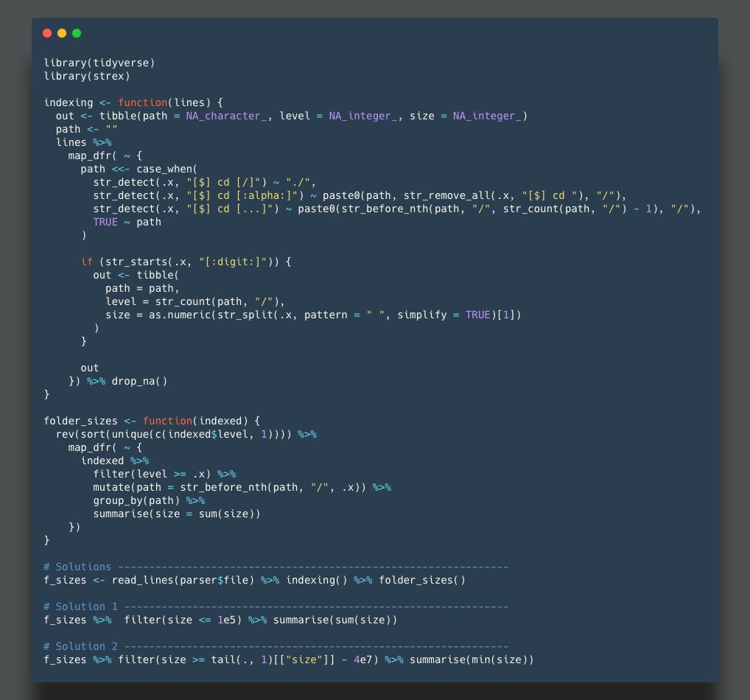The height and width of the screenshot is (700, 750).
Task: Click the line 'library(tidyverse)'
Action: (99, 63)
